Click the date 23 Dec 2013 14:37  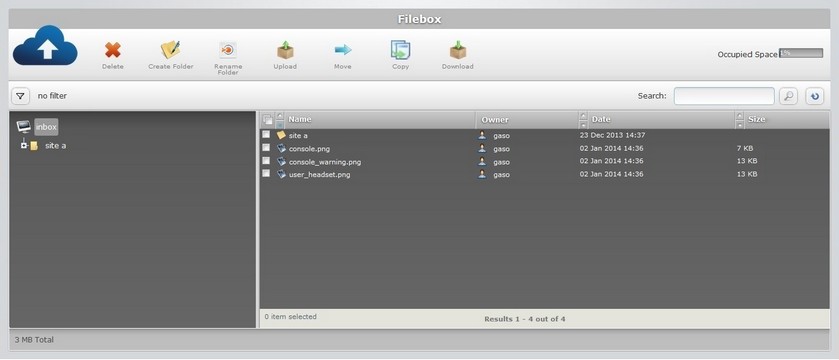[612, 135]
